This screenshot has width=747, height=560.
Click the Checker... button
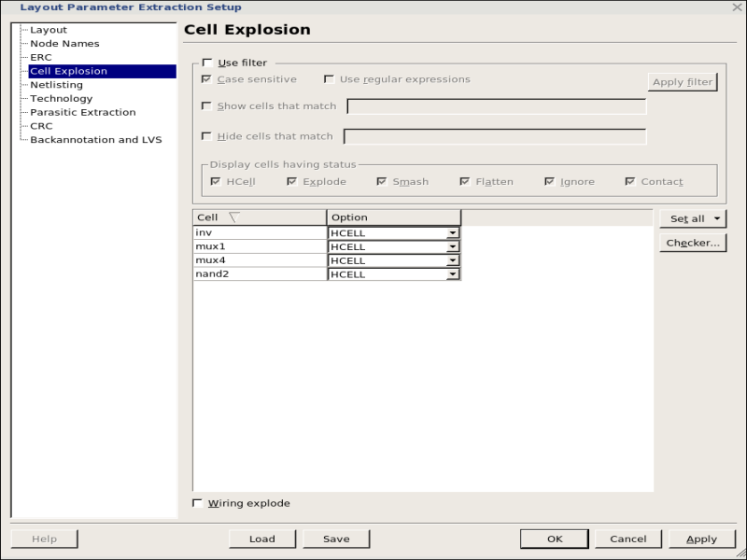pos(692,243)
